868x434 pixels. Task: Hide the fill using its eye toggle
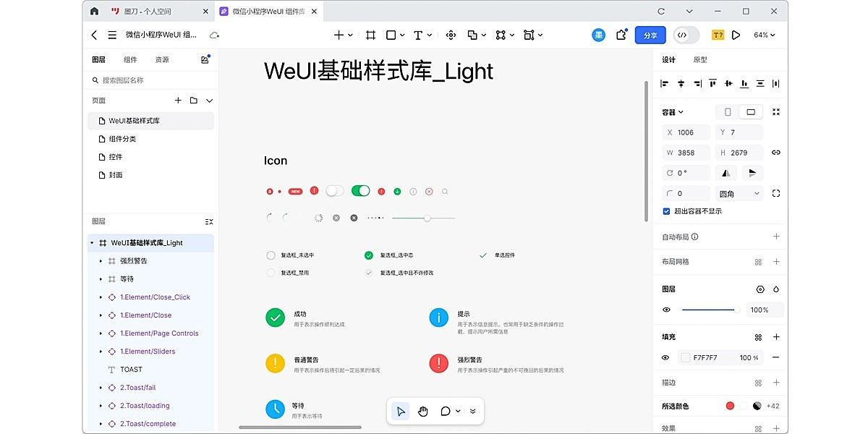click(x=665, y=357)
